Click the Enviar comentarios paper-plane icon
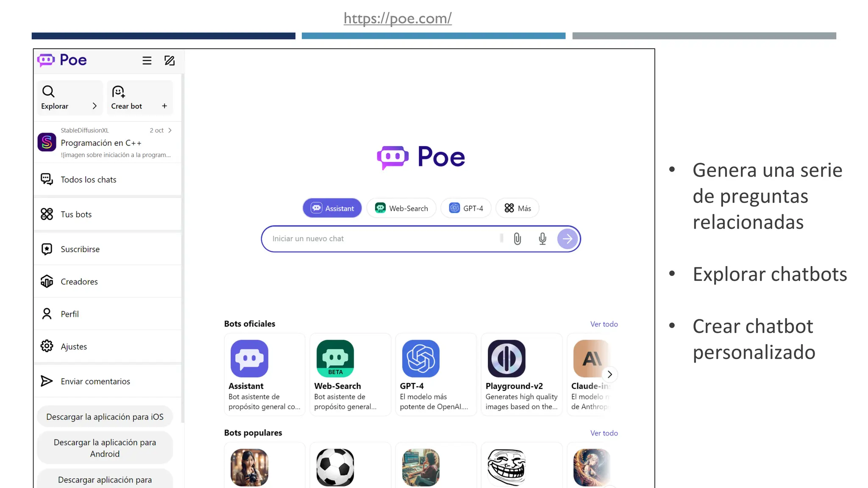The height and width of the screenshot is (488, 868). click(47, 381)
